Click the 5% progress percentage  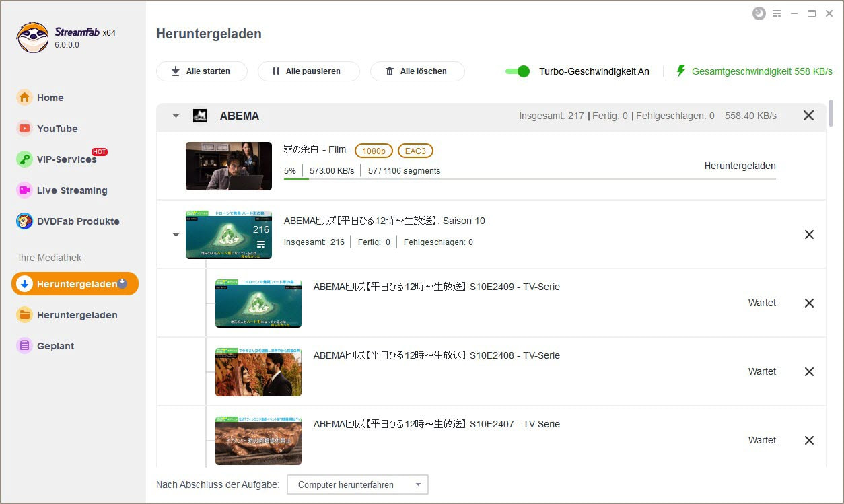click(x=290, y=171)
